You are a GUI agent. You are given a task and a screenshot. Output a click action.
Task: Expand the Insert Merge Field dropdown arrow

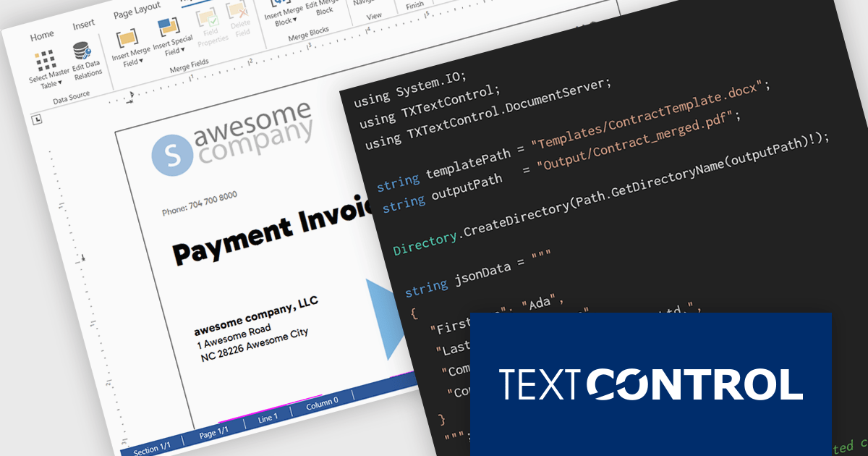click(x=141, y=62)
